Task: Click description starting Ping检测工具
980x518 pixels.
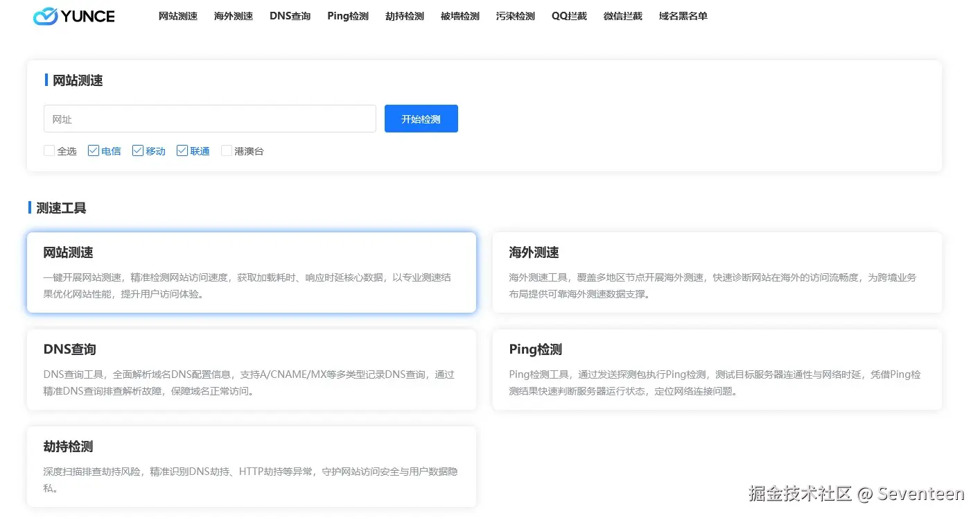Action: click(715, 383)
